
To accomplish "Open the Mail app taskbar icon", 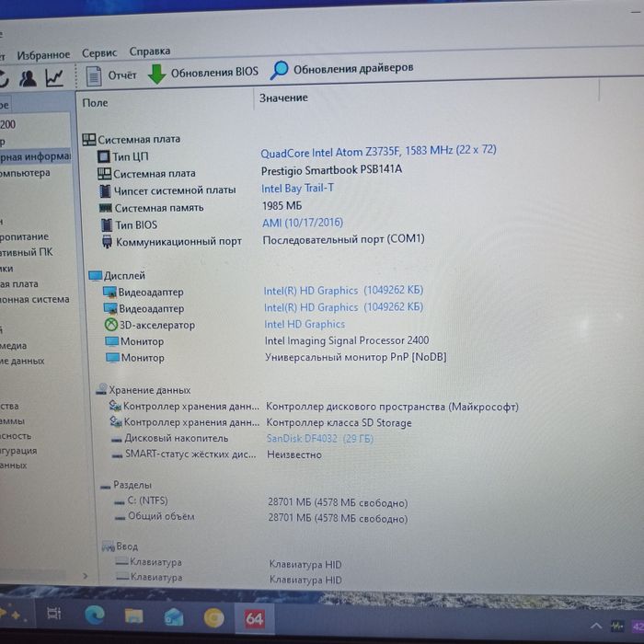I will tap(174, 617).
